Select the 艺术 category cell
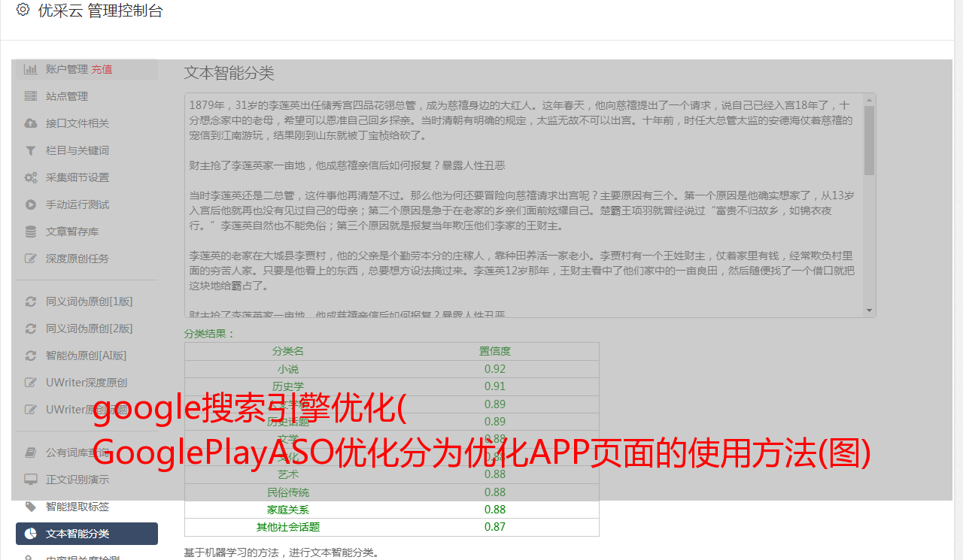This screenshot has width=963, height=560. [288, 474]
